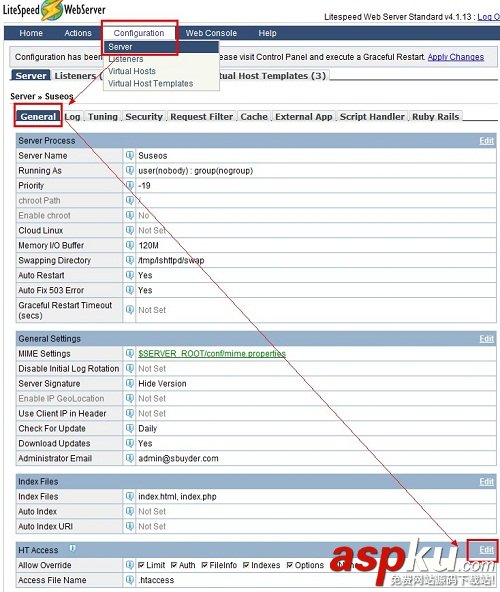500x592 pixels.
Task: Click the admin@sbuyder.com email value
Action: [178, 458]
